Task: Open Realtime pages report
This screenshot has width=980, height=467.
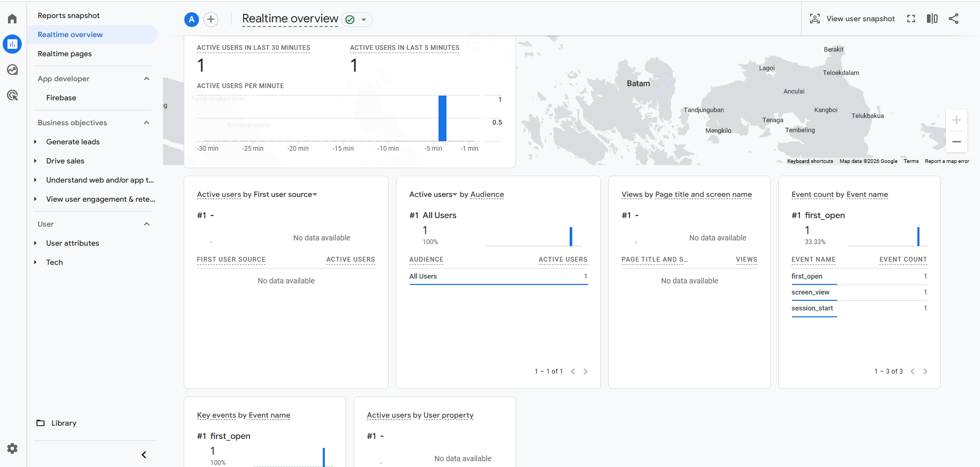Action: 65,54
